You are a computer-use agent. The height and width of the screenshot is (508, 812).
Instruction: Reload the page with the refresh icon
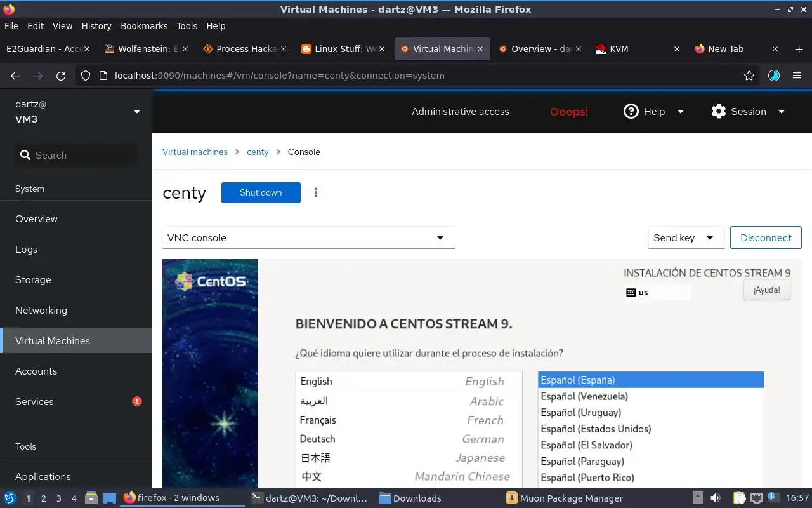(61, 76)
